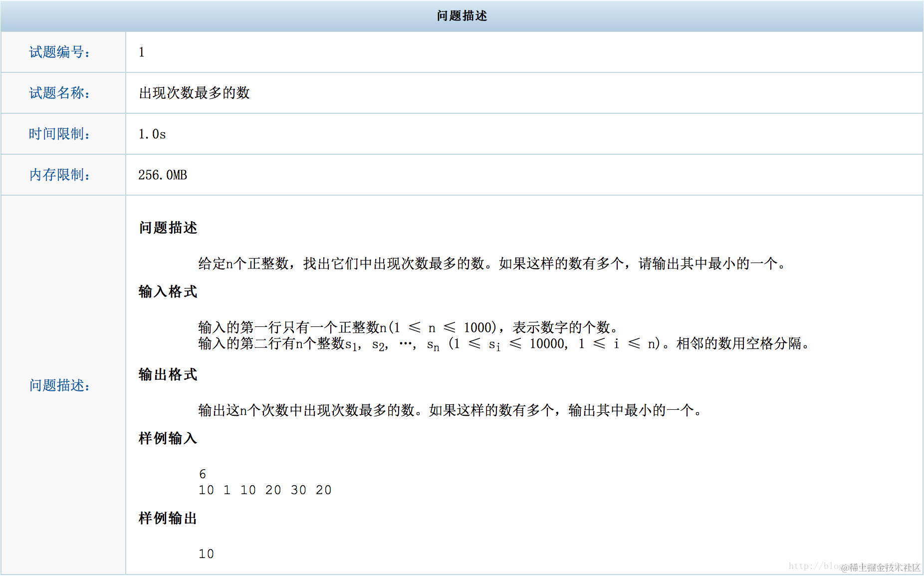924x576 pixels.
Task: Click the sentence starting 输出这n个次数中
Action: 451,410
